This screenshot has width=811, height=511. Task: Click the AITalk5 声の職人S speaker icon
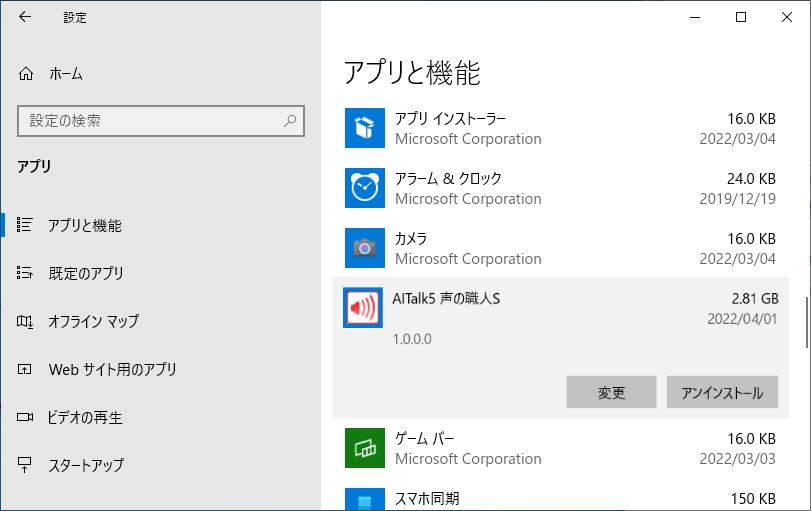coord(363,308)
